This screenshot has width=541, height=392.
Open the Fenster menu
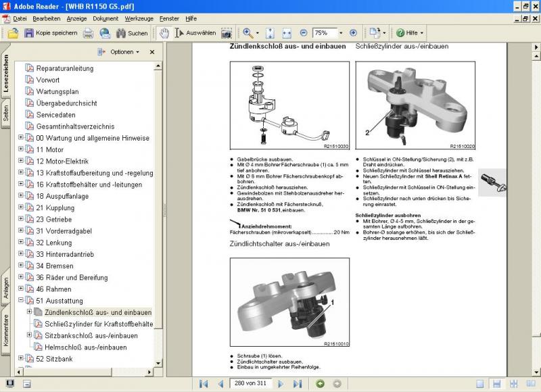point(169,19)
